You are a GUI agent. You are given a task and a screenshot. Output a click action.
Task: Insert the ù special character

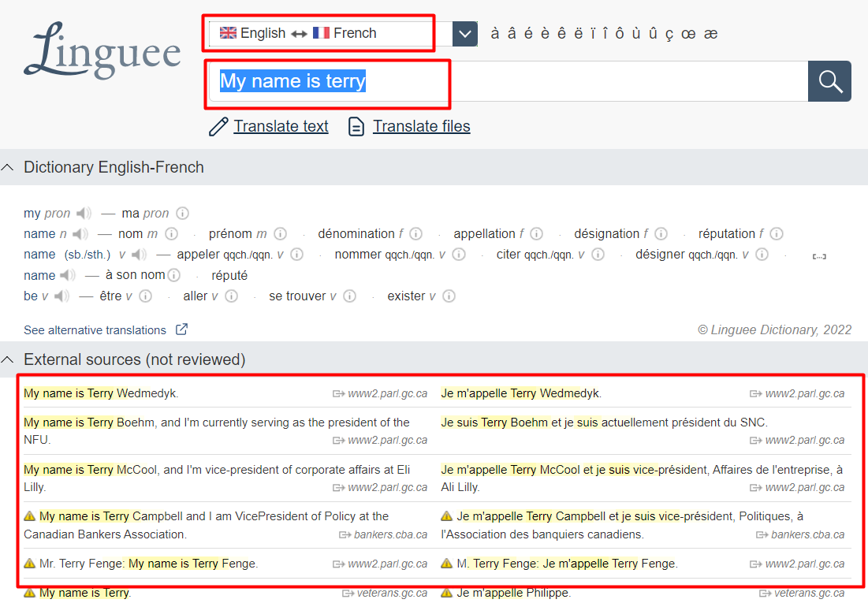tap(636, 34)
